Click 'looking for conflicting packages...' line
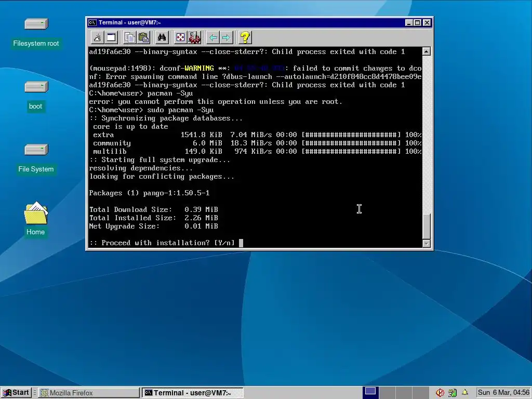This screenshot has height=399, width=532. click(162, 177)
